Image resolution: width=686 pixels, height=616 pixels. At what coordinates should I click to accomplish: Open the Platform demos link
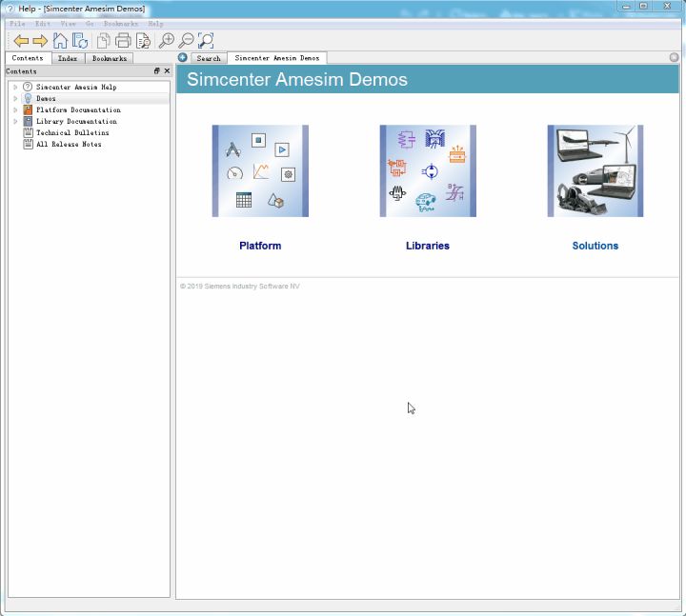click(260, 246)
